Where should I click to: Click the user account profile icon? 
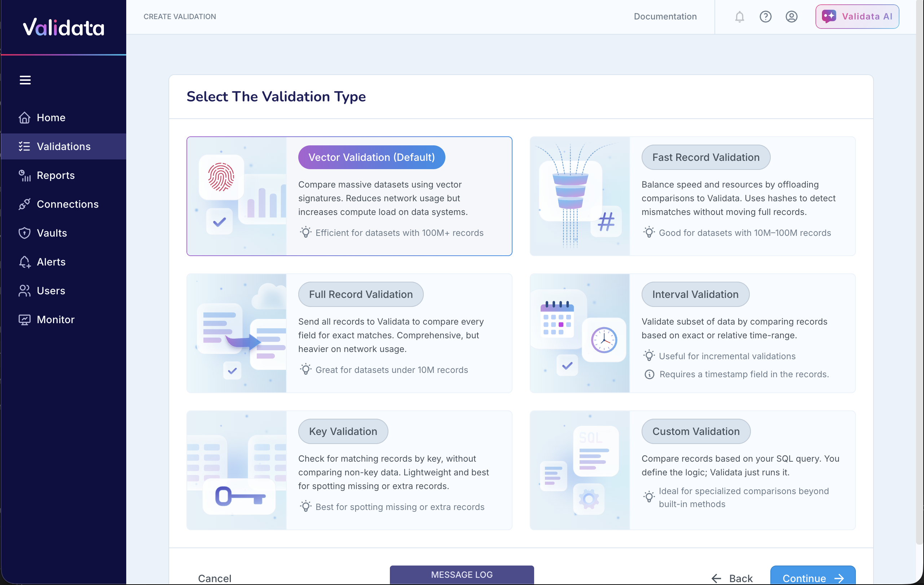(x=792, y=17)
